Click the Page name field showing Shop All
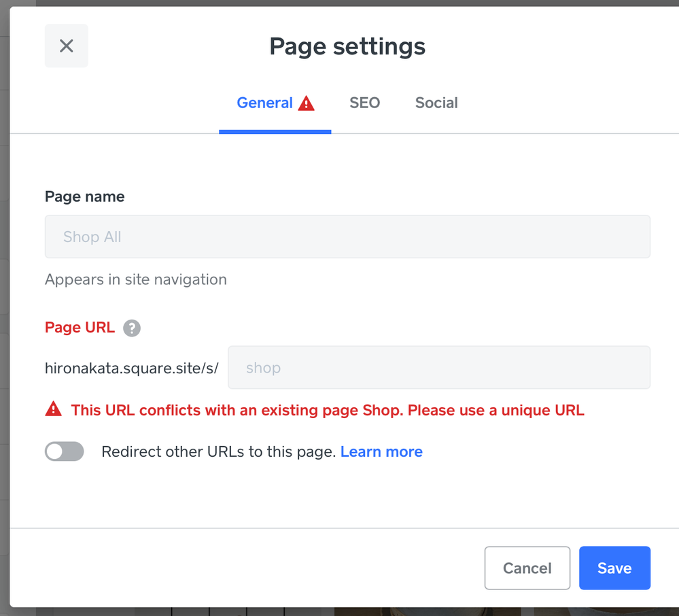The width and height of the screenshot is (679, 616). point(347,237)
